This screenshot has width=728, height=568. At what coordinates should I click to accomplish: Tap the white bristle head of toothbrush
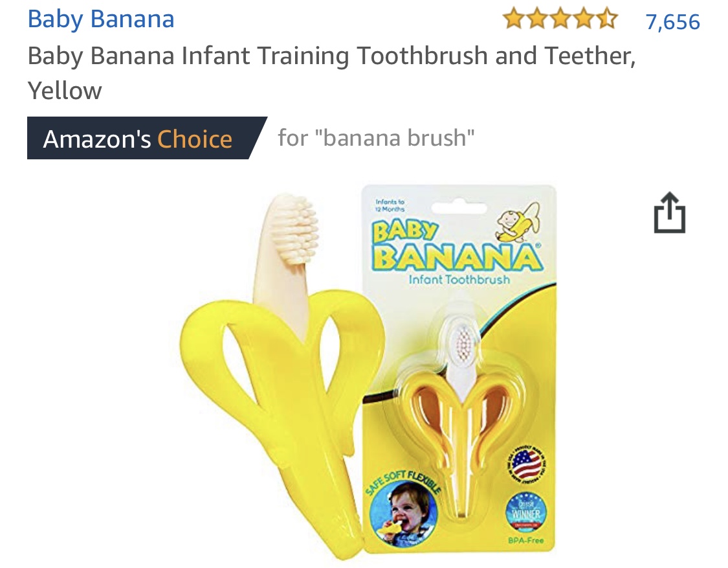(x=295, y=230)
